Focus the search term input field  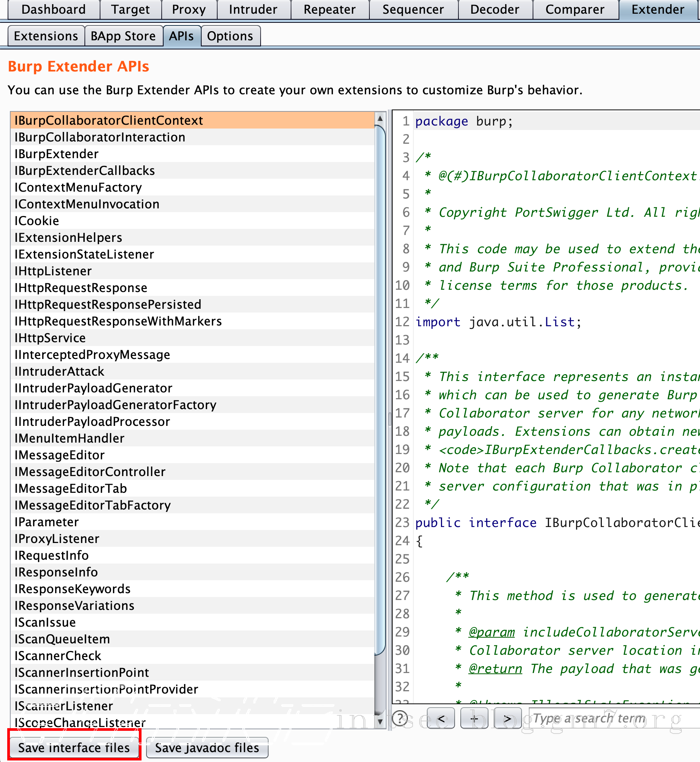(x=612, y=718)
